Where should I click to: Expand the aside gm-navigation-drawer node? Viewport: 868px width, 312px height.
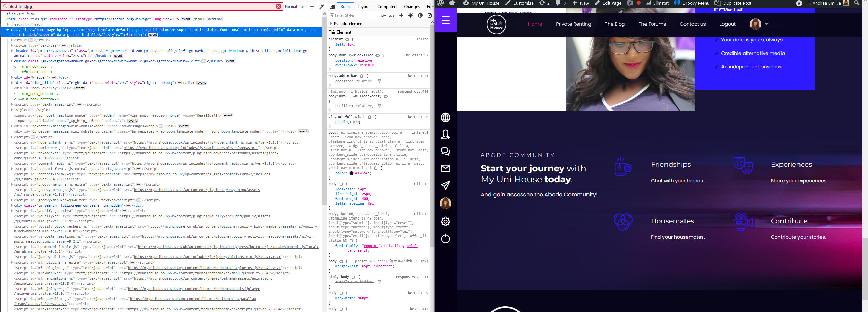(x=12, y=61)
